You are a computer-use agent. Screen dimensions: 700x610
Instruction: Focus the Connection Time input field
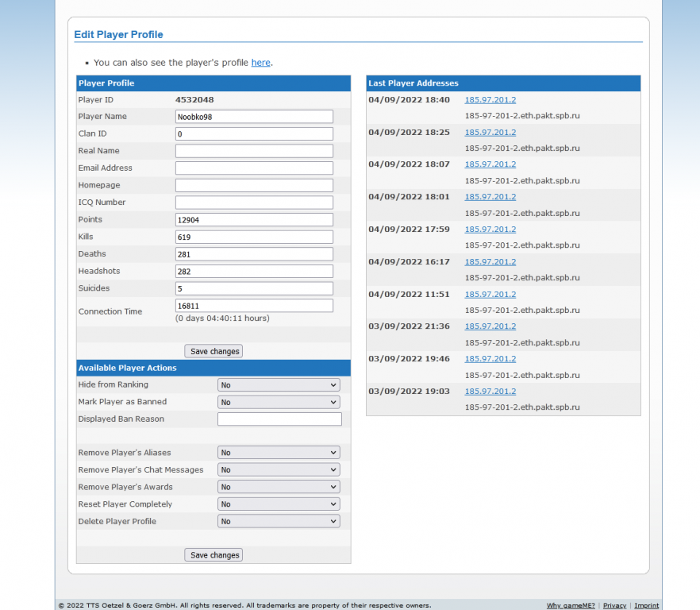pyautogui.click(x=254, y=306)
